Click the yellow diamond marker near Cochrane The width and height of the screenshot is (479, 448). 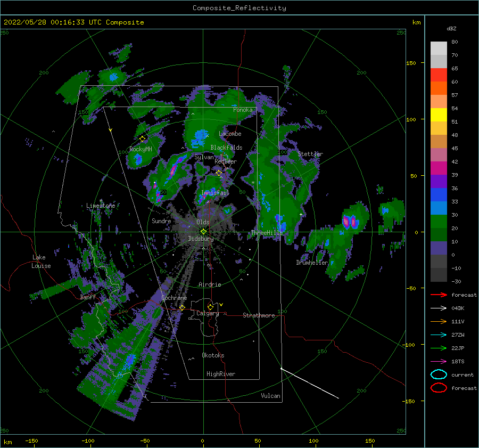click(182, 308)
